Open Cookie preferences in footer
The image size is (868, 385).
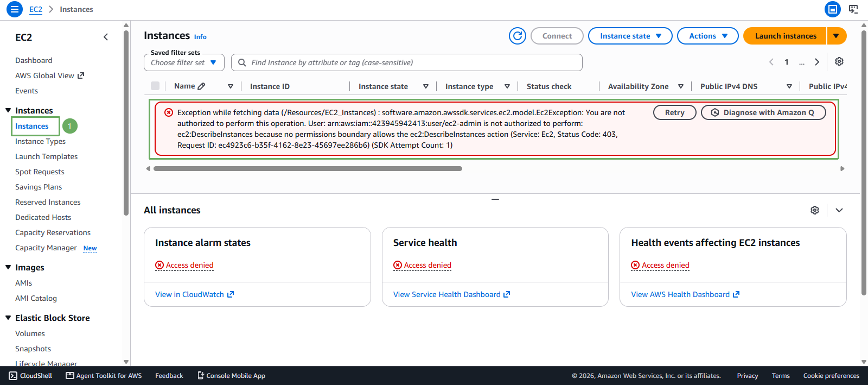831,376
